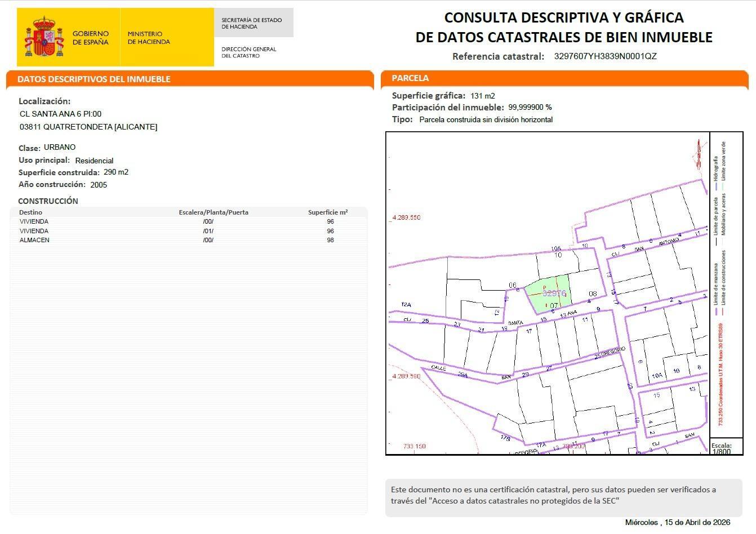756x534 pixels.
Task: Click the cadastral reference number 3297607YH3839N0001QZ
Action: click(x=605, y=56)
